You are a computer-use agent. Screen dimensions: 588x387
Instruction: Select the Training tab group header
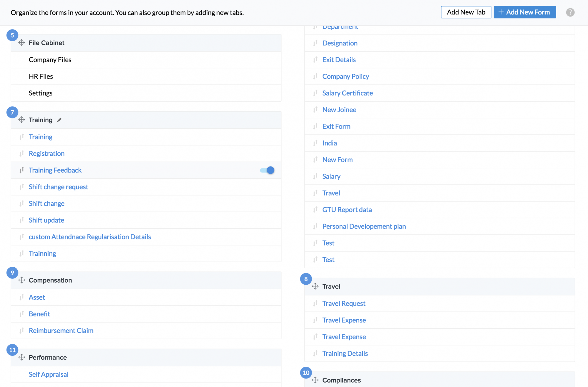41,120
